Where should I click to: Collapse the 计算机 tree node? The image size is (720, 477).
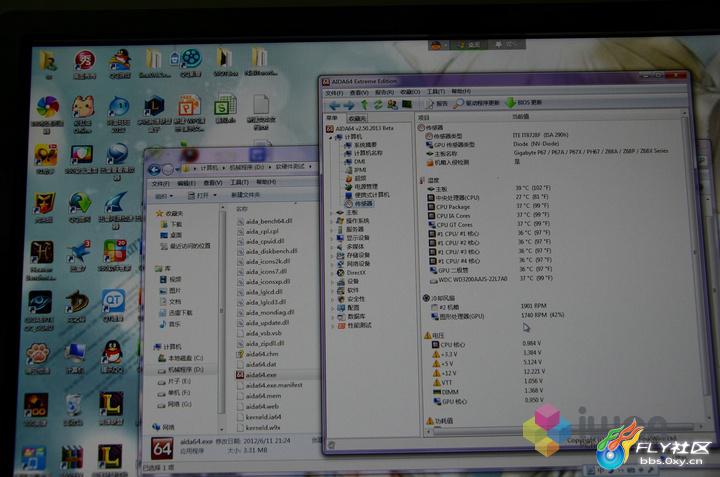[x=331, y=137]
